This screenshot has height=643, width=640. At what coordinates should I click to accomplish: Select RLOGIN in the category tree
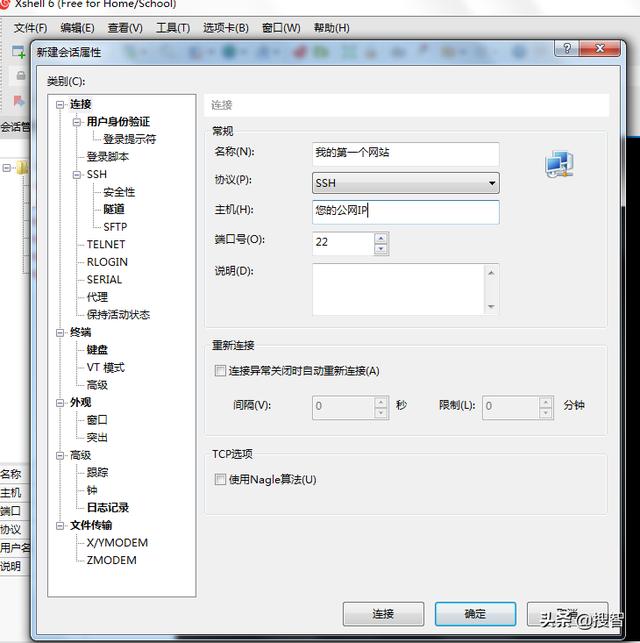(x=107, y=262)
